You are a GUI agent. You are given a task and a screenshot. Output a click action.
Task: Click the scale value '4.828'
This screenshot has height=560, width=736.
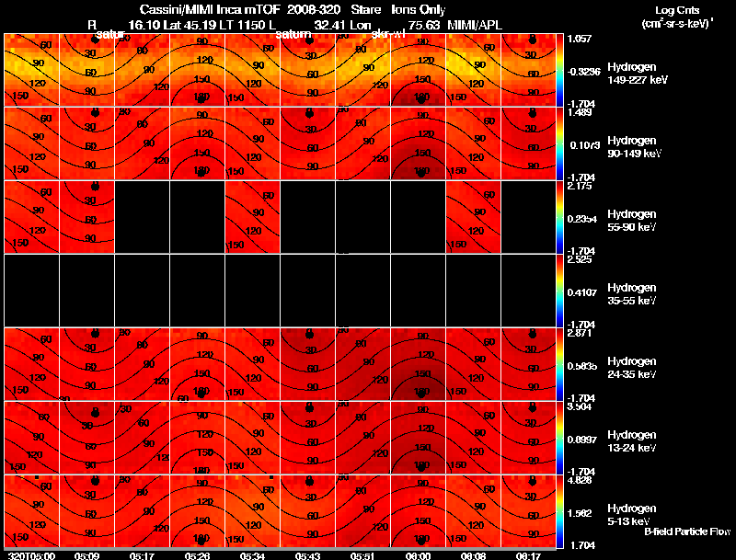coord(580,480)
